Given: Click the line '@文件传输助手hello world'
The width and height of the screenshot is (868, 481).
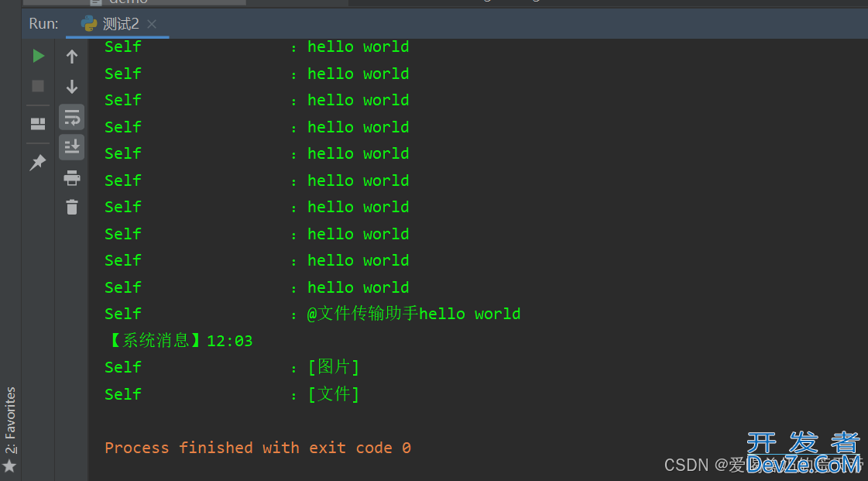Looking at the screenshot, I should coord(413,314).
